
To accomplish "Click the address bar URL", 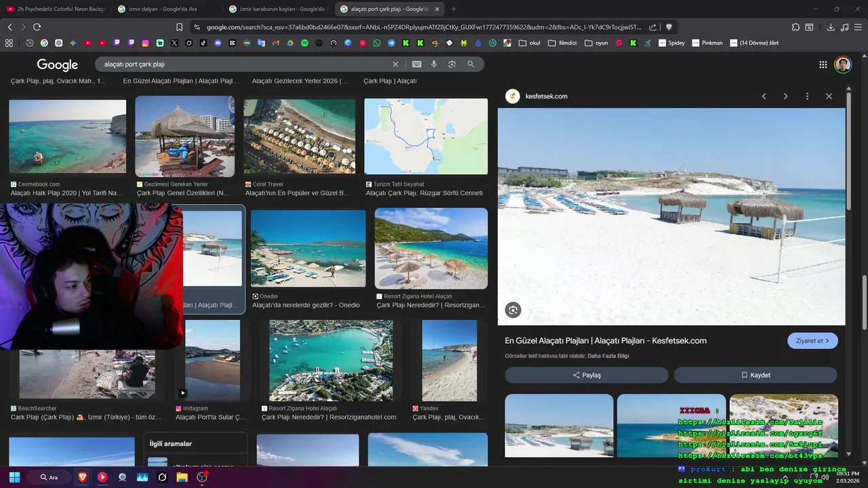I will [424, 27].
